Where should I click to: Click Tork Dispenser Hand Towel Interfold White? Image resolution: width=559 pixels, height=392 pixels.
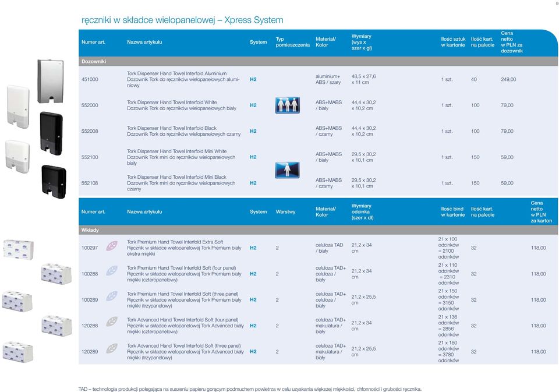click(x=172, y=103)
